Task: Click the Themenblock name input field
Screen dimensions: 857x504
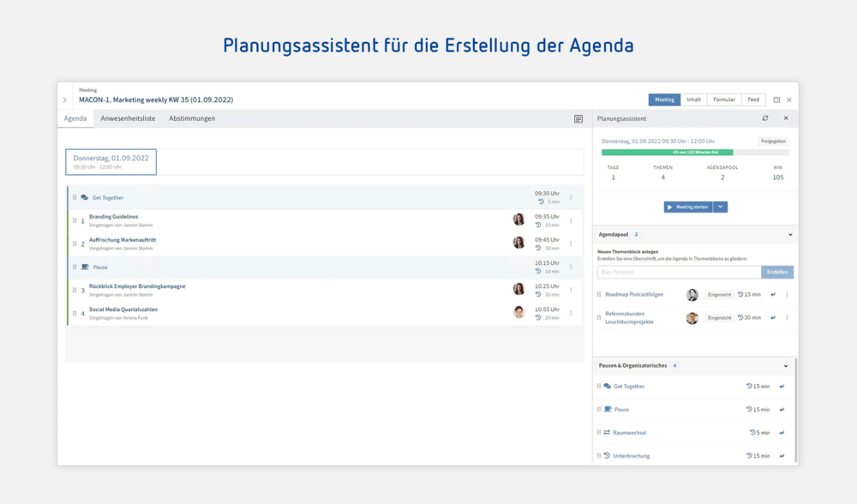Action: click(x=679, y=272)
